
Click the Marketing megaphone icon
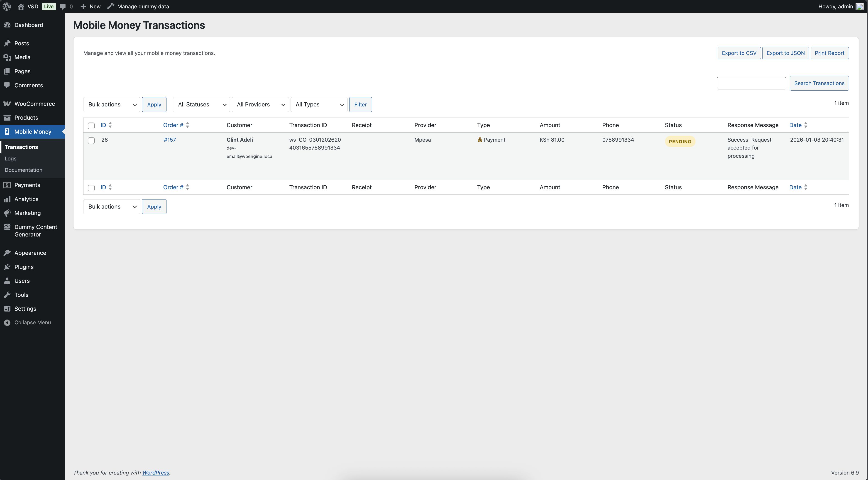click(x=7, y=213)
